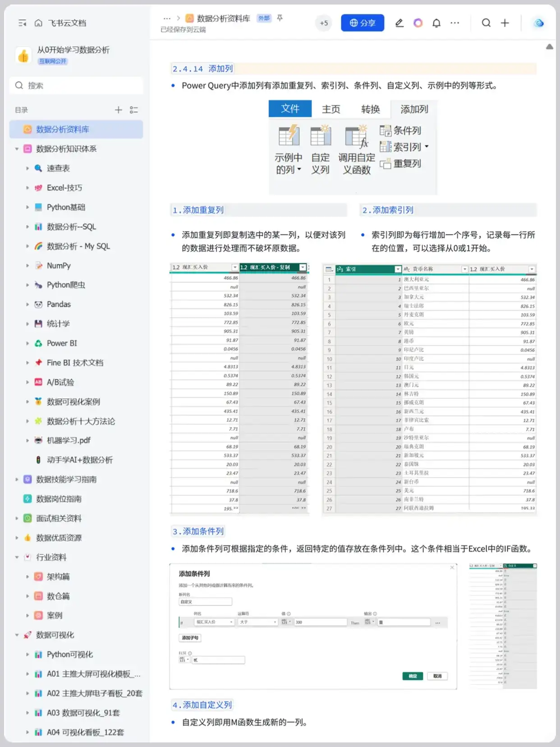This screenshot has height=747, width=560.
Task: Open the 数据分析十大方法论 page
Action: (x=81, y=421)
